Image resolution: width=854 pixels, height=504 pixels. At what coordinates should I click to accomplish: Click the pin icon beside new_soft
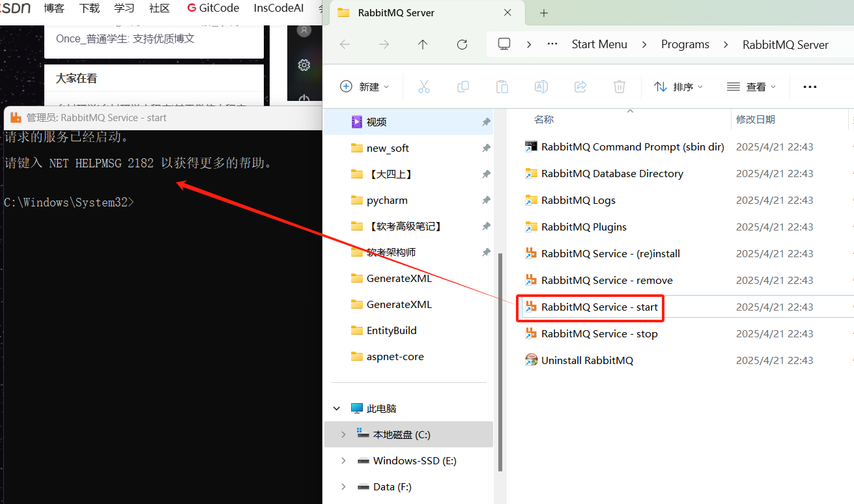(486, 148)
